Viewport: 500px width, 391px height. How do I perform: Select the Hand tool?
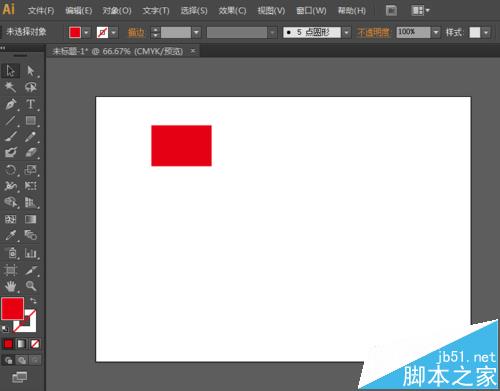coord(10,286)
